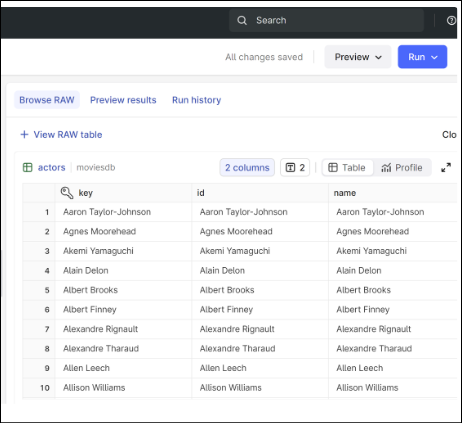Expand the Run dropdown arrow
The width and height of the screenshot is (462, 423).
coord(434,57)
